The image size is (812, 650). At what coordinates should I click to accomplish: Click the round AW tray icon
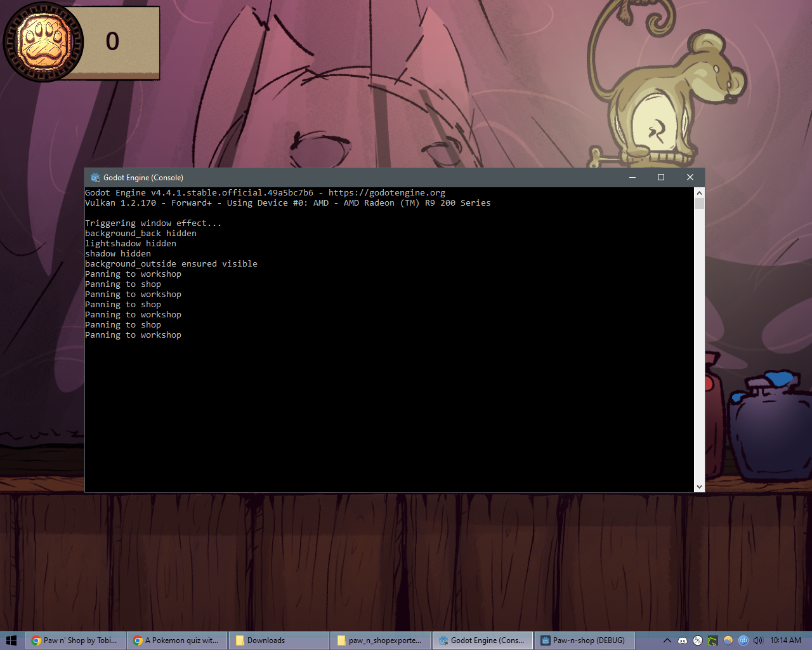pos(698,640)
